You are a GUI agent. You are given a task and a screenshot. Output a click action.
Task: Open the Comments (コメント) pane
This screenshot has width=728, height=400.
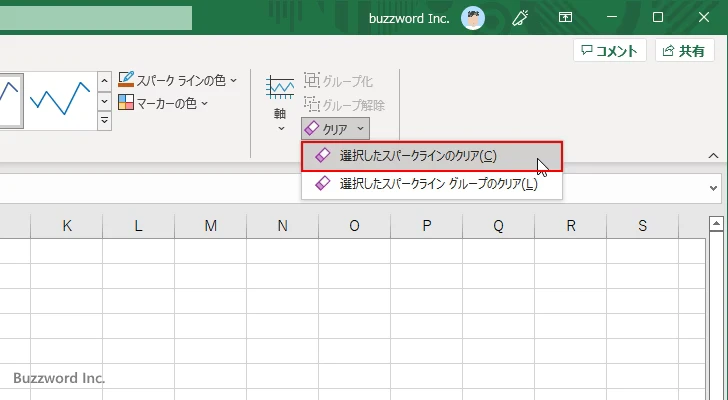(x=610, y=51)
